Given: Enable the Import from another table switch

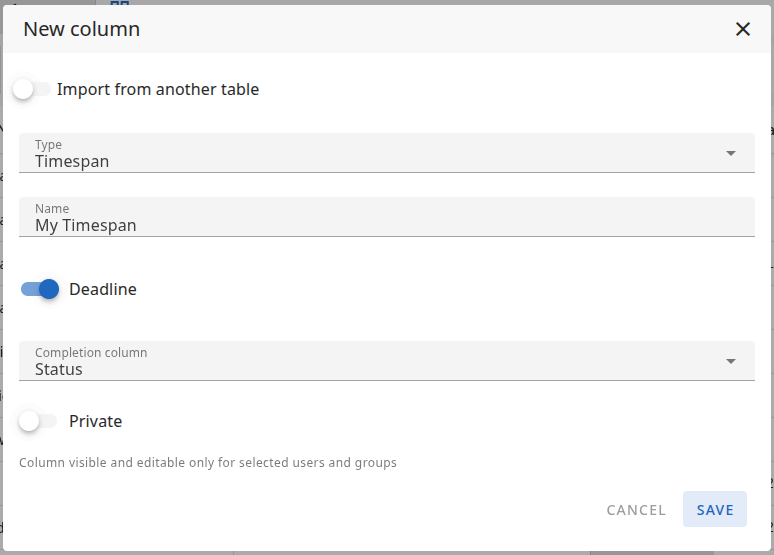Looking at the screenshot, I should coord(31,90).
